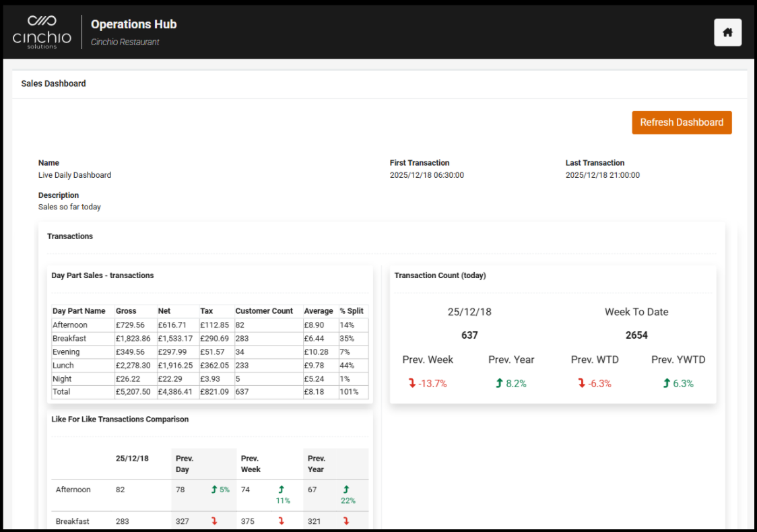Click red down arrow beside -6.3%
Viewport: 757px width, 532px height.
point(582,383)
